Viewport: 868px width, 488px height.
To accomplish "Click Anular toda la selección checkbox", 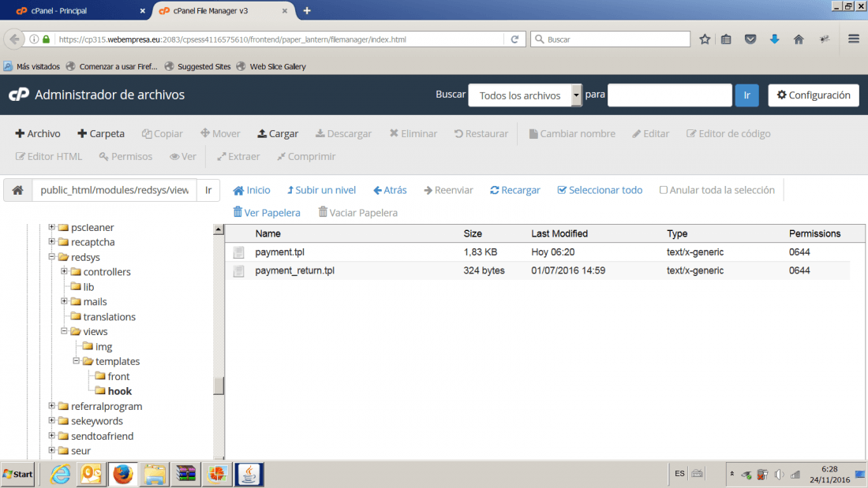I will pos(663,190).
